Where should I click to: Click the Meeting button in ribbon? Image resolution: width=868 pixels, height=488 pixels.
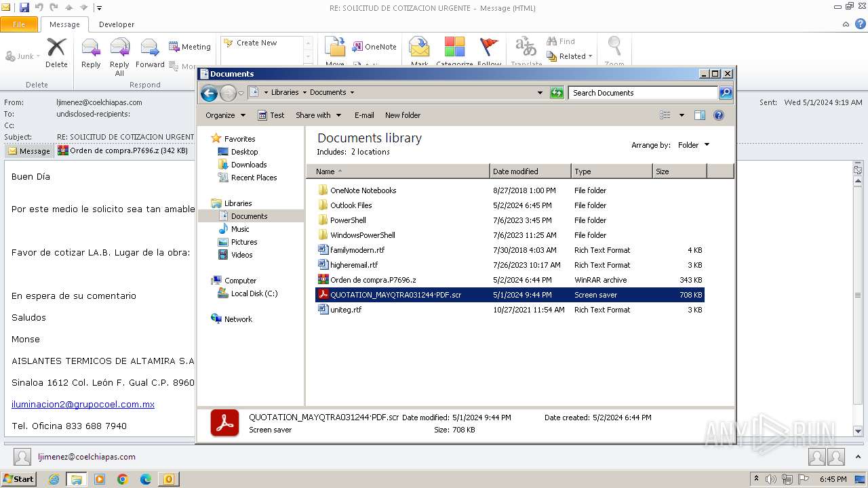pyautogui.click(x=190, y=47)
